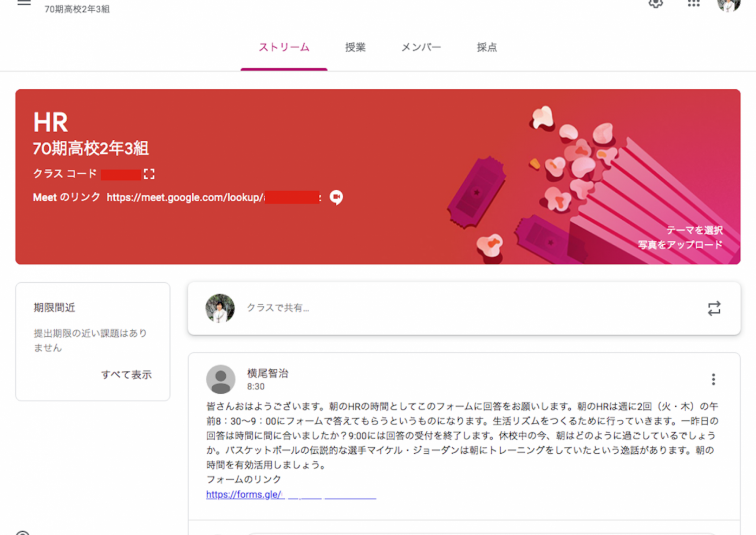Click 横尾智治's gray avatar on the post
This screenshot has width=756, height=535.
click(x=220, y=379)
